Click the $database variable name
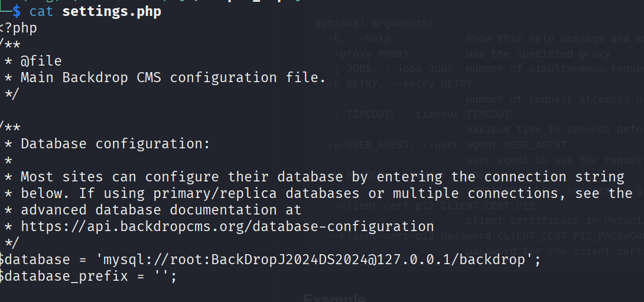Viewport: 644px width, 302px height. click(32, 259)
